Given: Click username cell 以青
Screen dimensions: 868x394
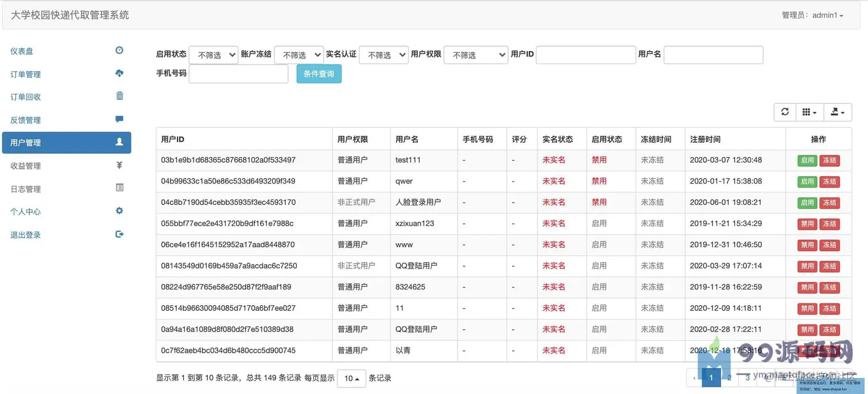Looking at the screenshot, I should [x=403, y=350].
